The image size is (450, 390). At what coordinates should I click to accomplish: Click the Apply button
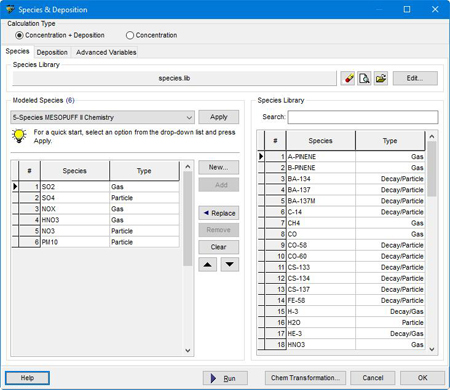click(x=219, y=117)
